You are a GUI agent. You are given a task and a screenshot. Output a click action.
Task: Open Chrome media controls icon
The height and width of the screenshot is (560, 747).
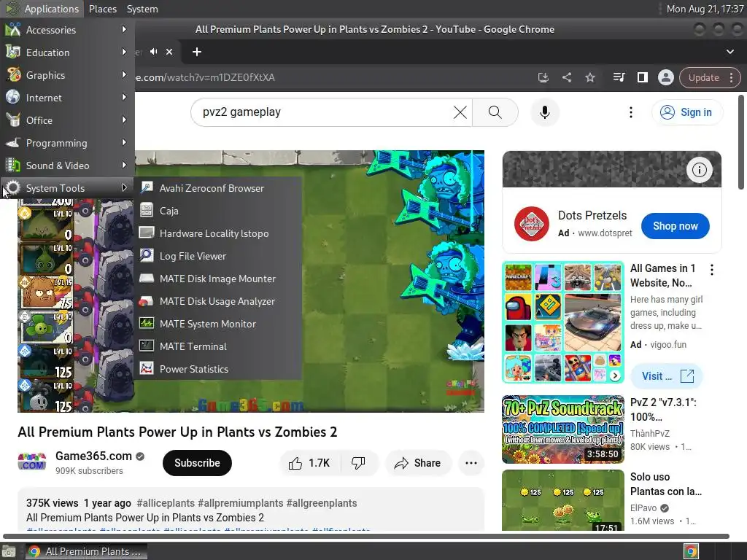[x=619, y=77]
